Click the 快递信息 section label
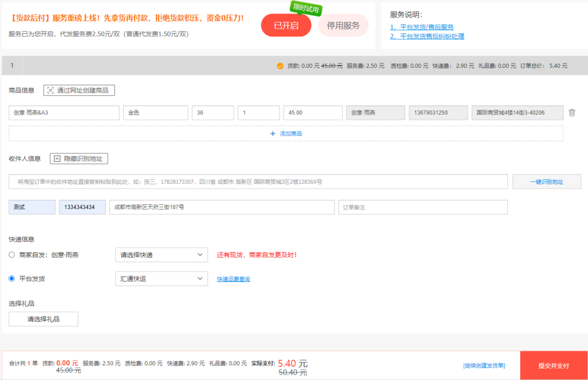The image size is (588, 380). tap(21, 239)
